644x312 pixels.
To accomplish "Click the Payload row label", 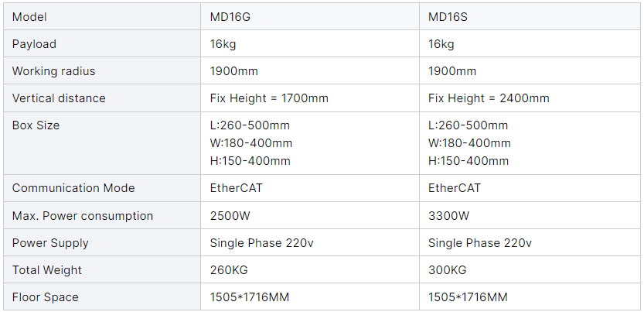I will 34,44.
